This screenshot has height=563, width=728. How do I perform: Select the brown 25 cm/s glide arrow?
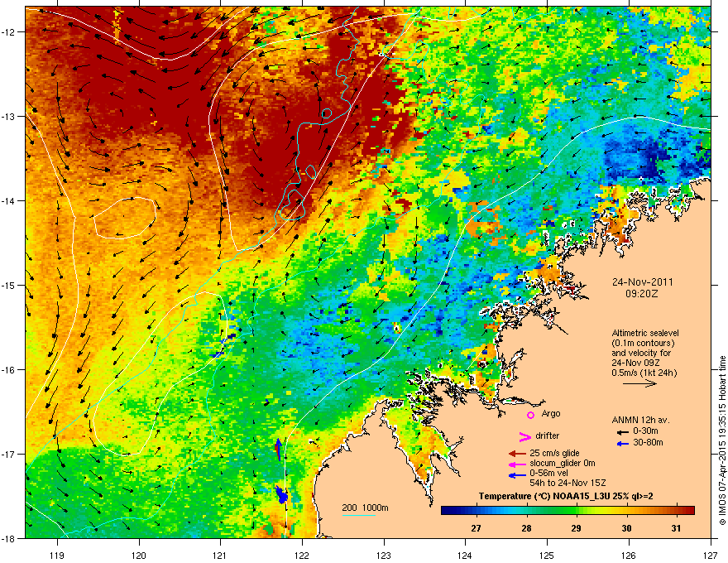[x=517, y=454]
